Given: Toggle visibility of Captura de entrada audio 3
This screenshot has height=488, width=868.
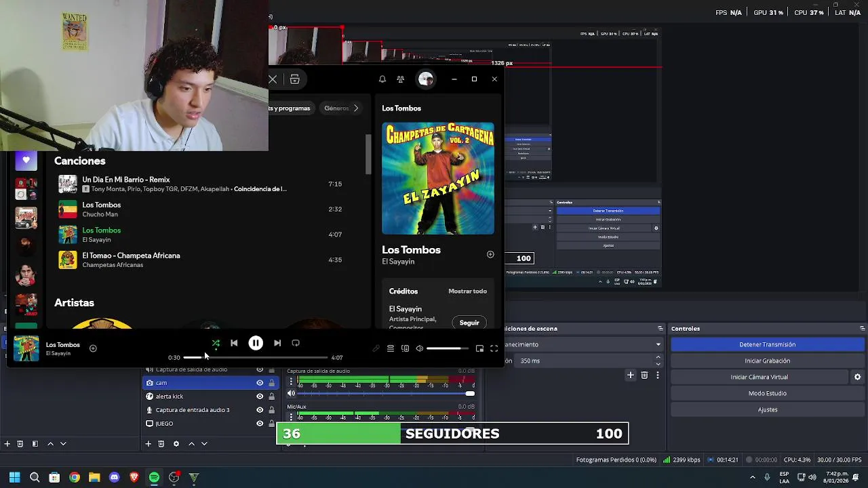Looking at the screenshot, I should 260,410.
